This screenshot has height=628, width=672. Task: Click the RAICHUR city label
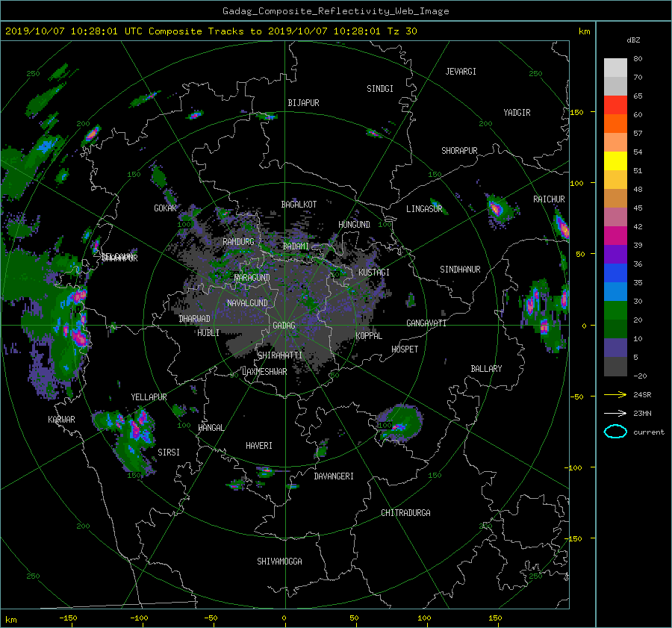pos(549,199)
